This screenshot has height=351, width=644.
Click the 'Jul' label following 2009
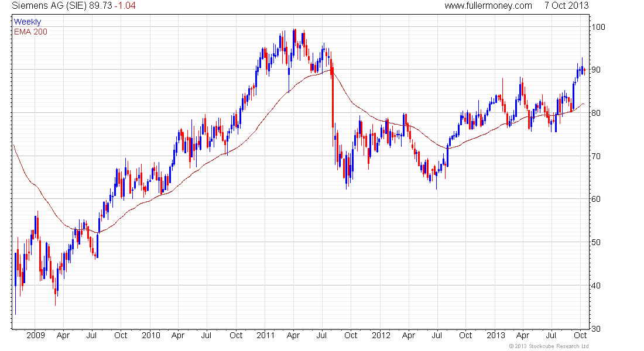pyautogui.click(x=91, y=335)
